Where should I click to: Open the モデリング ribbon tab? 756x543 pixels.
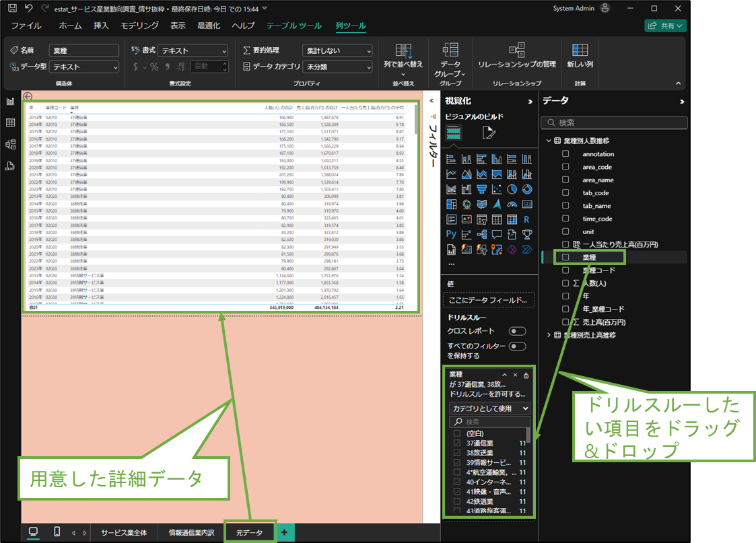click(x=139, y=26)
